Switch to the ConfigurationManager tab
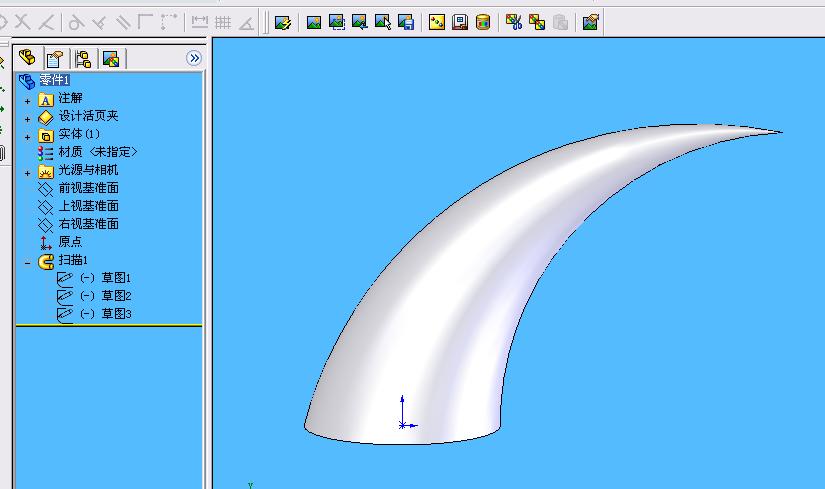Screen dimensions: 825x489 [83, 58]
